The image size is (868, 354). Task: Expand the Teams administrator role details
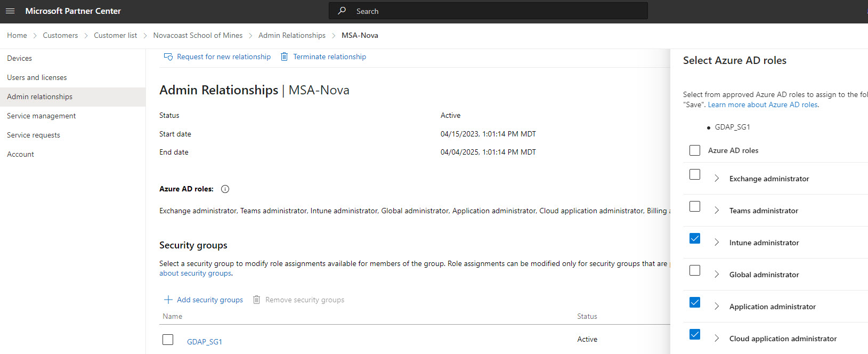click(x=717, y=211)
